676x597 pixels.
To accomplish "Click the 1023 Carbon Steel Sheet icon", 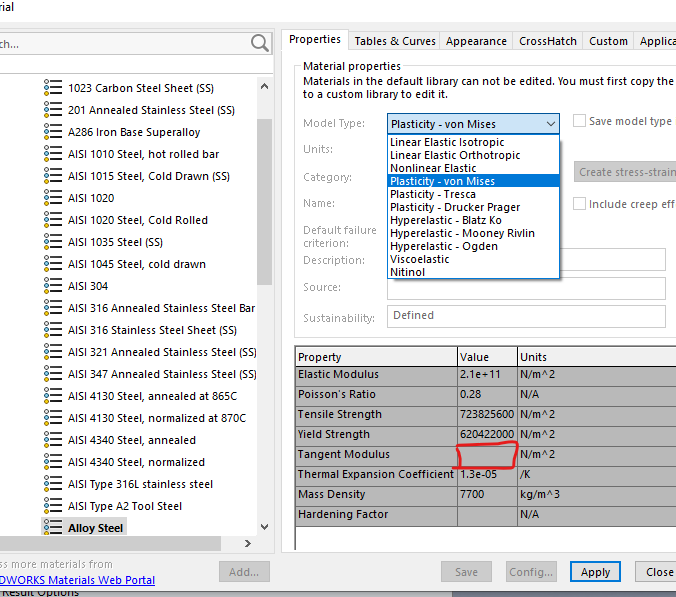I will click(x=53, y=88).
